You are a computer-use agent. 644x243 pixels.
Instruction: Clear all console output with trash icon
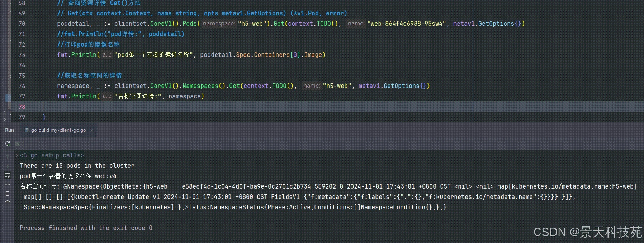pos(8,203)
